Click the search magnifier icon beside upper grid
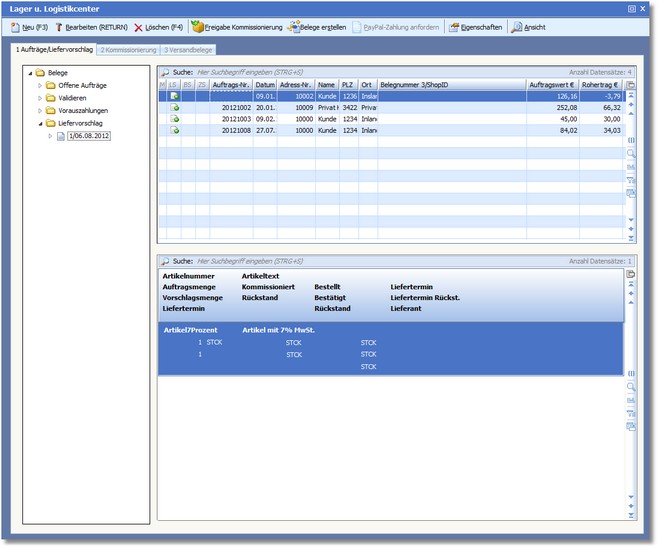The image size is (658, 548). [x=631, y=154]
